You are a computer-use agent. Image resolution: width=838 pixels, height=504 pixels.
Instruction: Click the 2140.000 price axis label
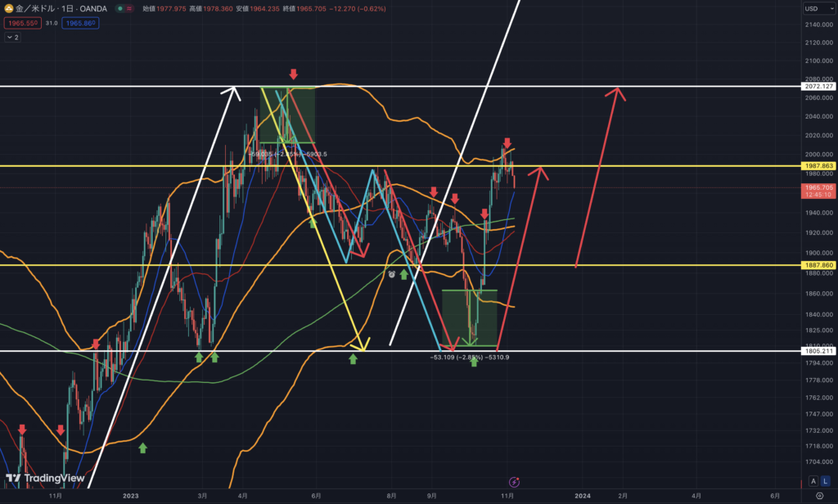(819, 25)
